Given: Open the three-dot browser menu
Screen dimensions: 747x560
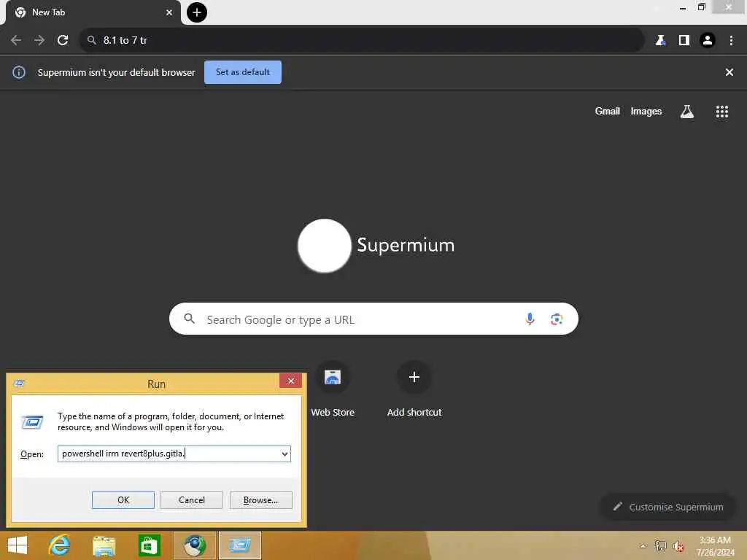Looking at the screenshot, I should pos(731,41).
